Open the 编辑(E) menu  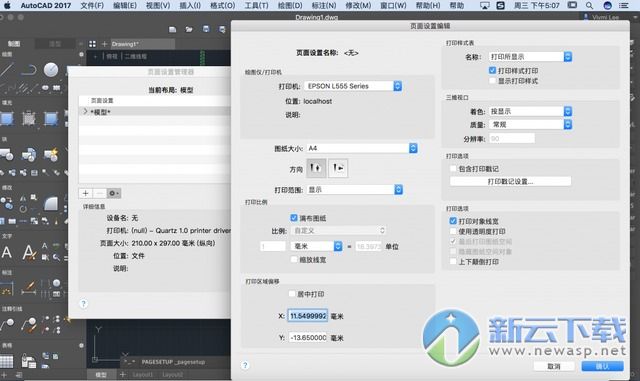125,5
